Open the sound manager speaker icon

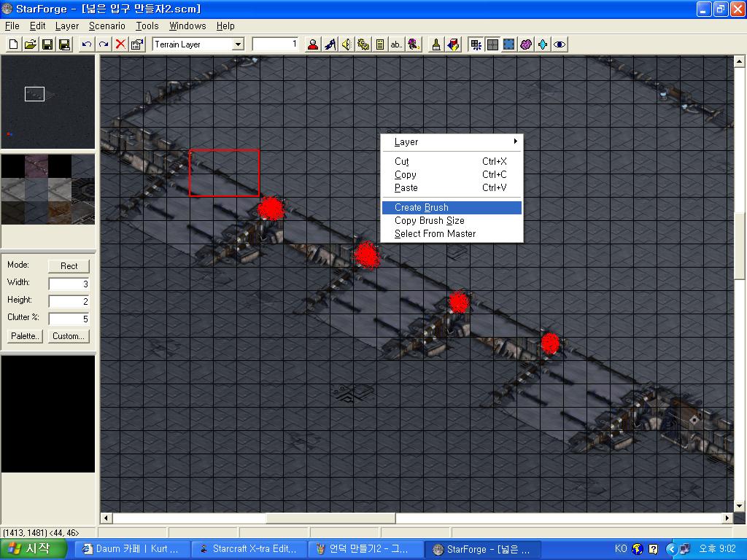[347, 44]
